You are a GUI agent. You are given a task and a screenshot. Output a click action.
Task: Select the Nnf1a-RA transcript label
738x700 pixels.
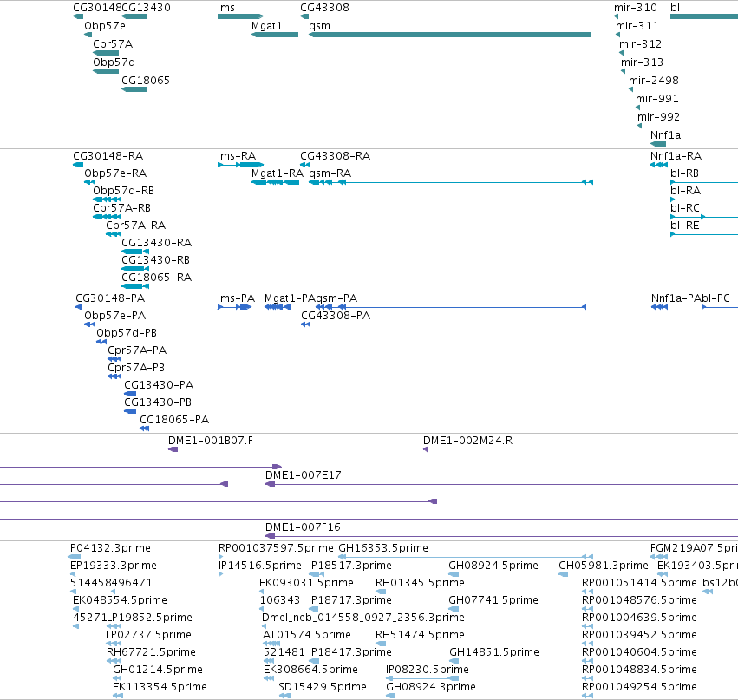[x=676, y=156]
